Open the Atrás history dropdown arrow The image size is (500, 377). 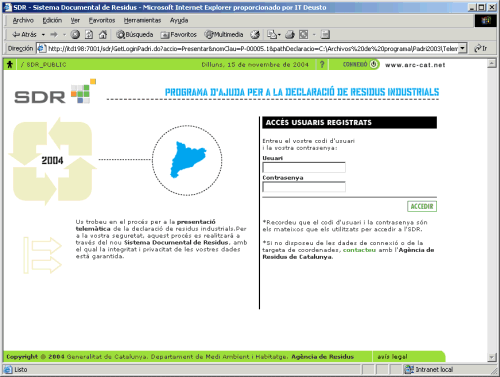click(43, 34)
